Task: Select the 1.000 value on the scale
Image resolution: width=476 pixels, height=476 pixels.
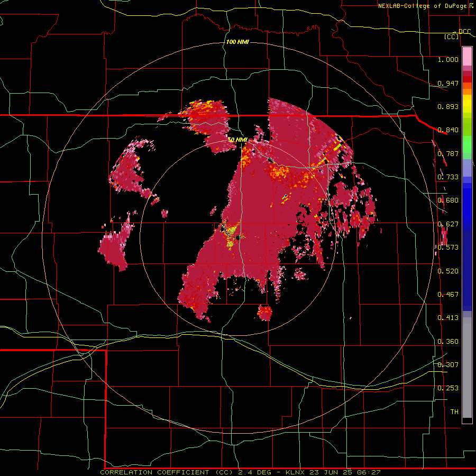Action: click(x=448, y=59)
